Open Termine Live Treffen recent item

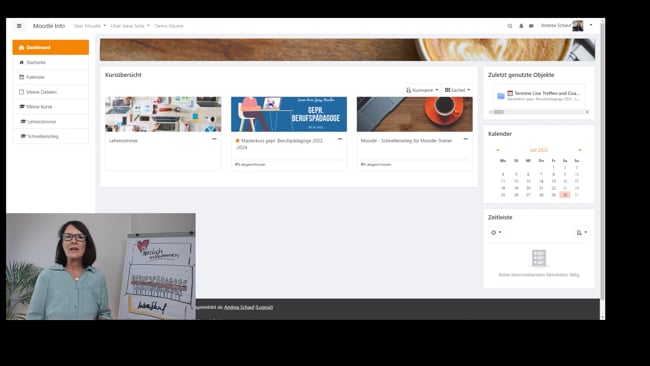[x=539, y=96]
